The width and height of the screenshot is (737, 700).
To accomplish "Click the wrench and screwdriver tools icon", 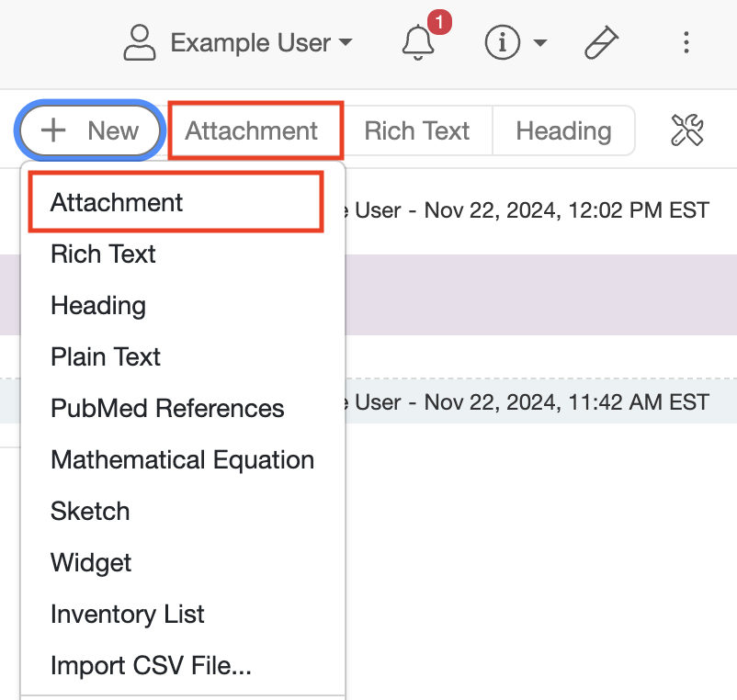I will [688, 130].
